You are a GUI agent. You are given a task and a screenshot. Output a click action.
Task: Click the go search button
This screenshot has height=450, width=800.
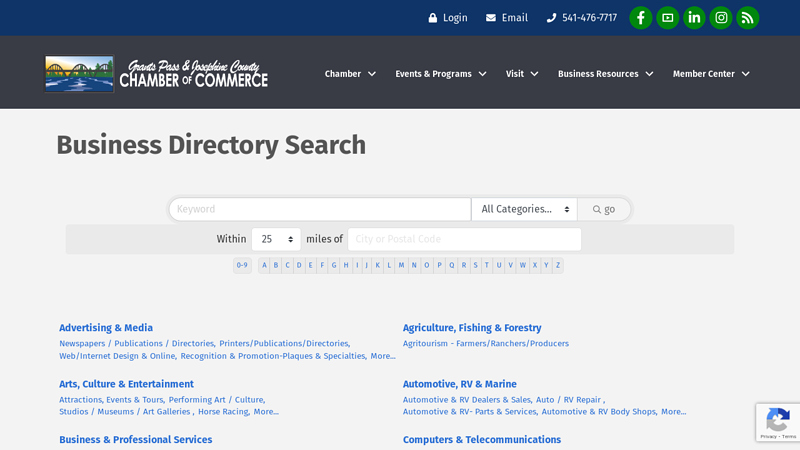pos(604,209)
